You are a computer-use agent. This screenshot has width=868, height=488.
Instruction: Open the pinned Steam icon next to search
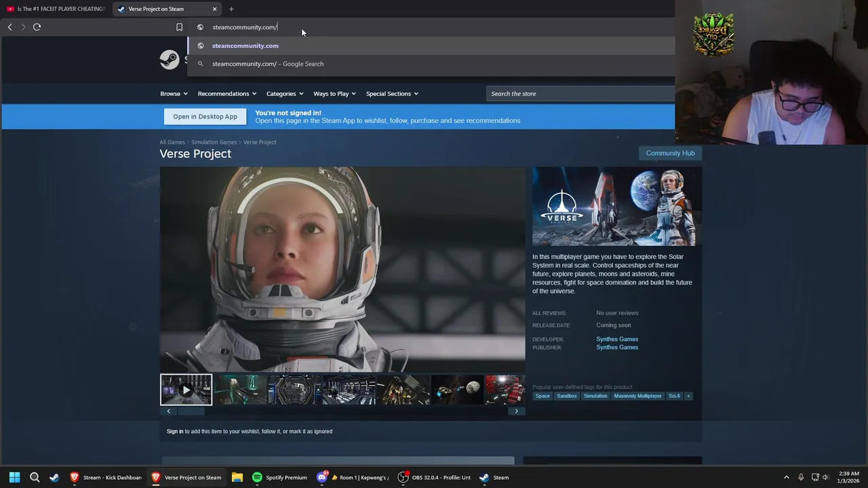54,477
